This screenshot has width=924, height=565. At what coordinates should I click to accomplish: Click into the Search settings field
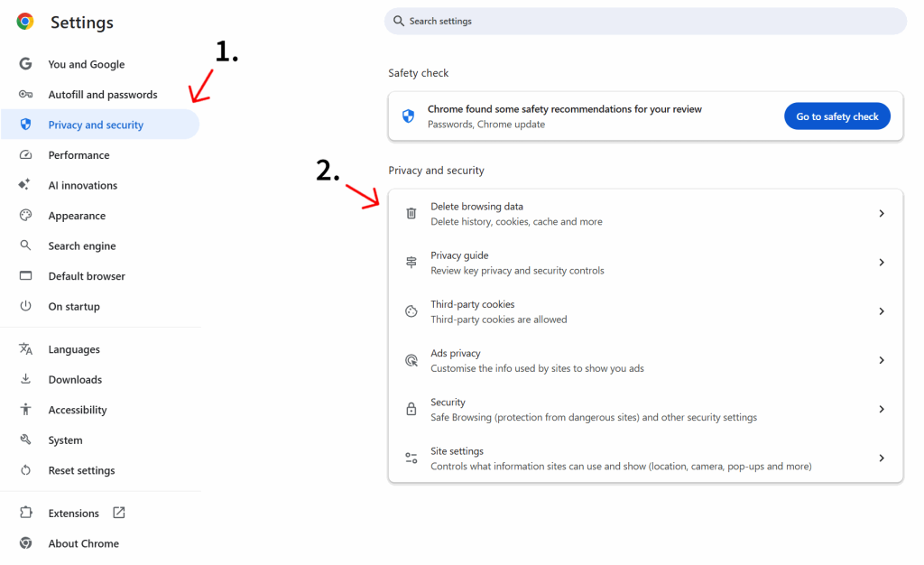pyautogui.click(x=645, y=21)
